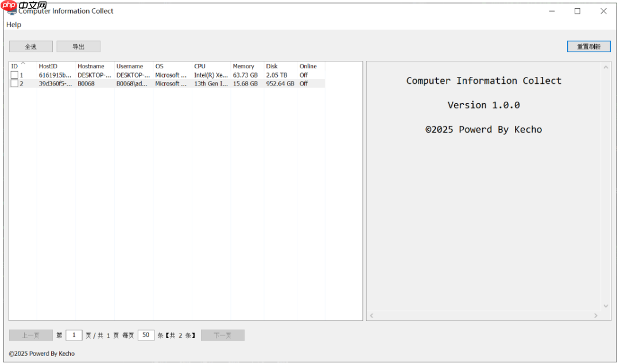Open the Help menu
Viewport: 620px width, 364px height.
coord(13,25)
